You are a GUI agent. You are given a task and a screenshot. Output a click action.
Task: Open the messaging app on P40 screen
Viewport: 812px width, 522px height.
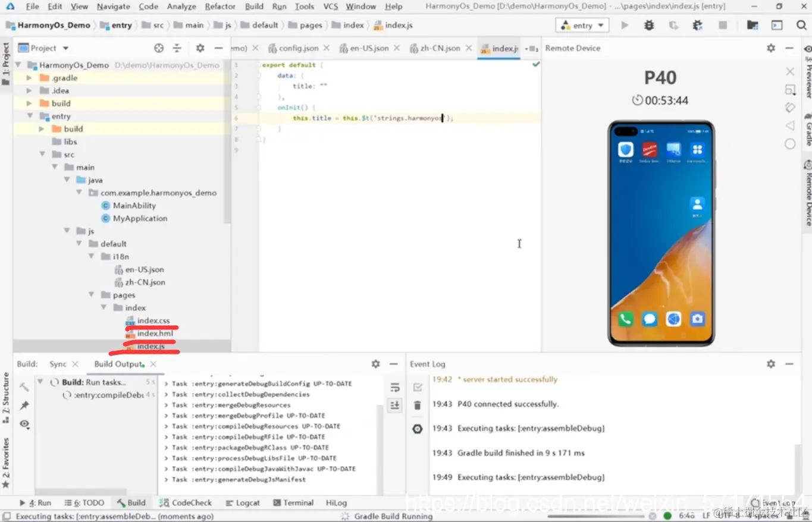650,319
